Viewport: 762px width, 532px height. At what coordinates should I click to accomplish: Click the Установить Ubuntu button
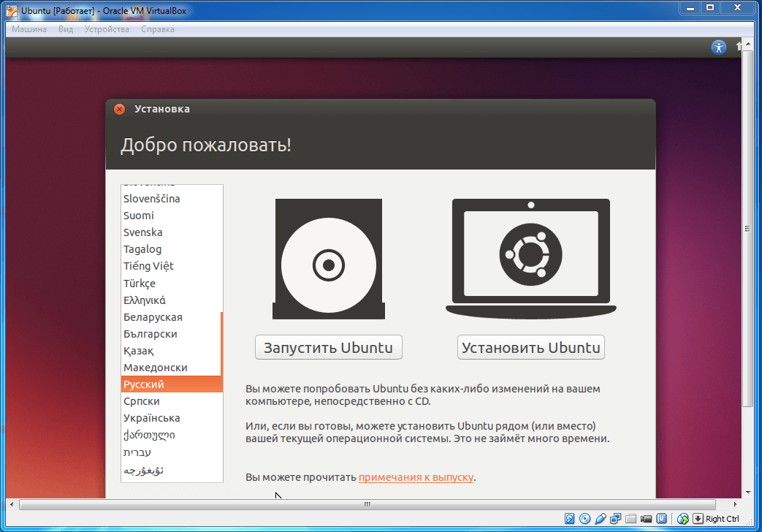pyautogui.click(x=530, y=347)
